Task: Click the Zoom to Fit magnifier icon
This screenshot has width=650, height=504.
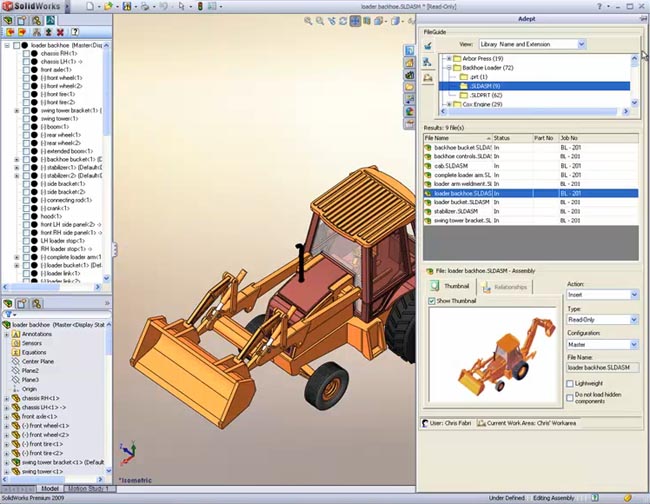Action: tap(308, 21)
